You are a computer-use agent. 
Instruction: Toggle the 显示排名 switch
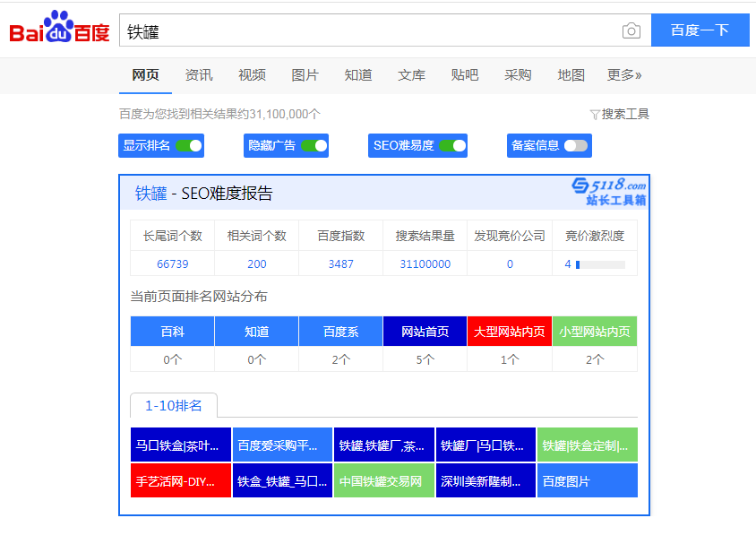188,146
